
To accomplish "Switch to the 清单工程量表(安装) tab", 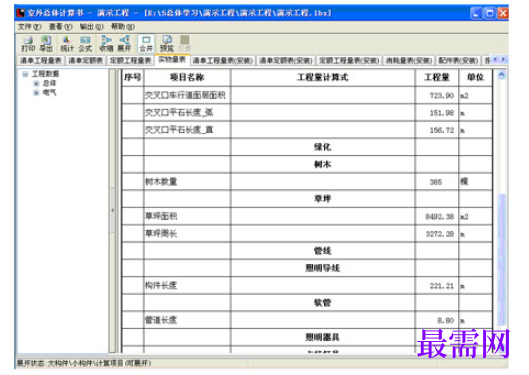I will click(x=223, y=61).
